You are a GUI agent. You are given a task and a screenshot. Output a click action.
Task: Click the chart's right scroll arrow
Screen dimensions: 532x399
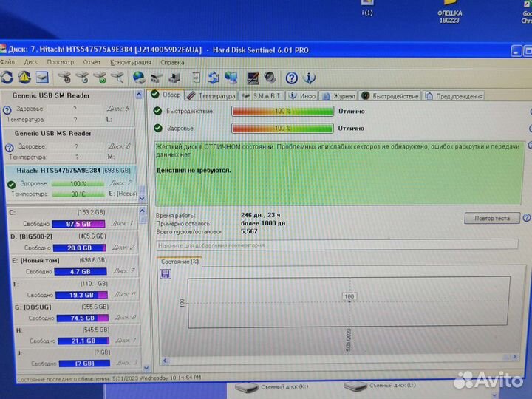(515, 357)
